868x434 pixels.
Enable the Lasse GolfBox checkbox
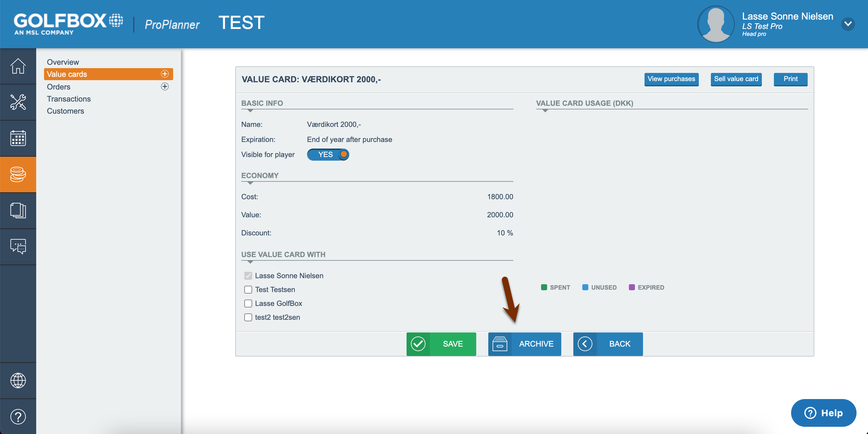click(248, 303)
